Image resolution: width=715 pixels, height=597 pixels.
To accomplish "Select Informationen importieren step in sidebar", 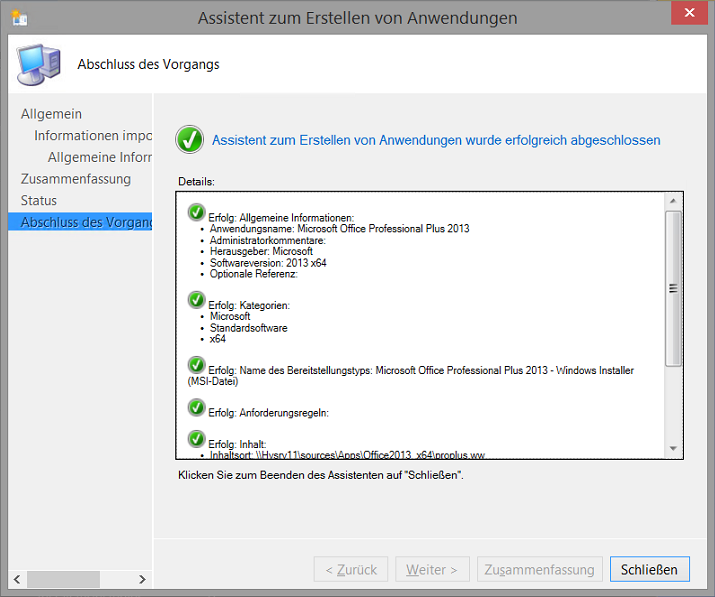I will (x=93, y=135).
